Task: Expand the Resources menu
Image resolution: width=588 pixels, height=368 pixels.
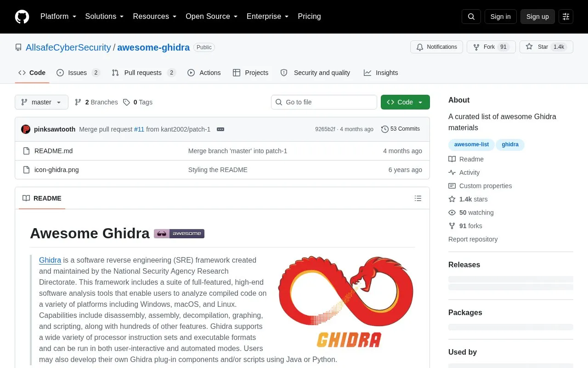Action: point(155,17)
